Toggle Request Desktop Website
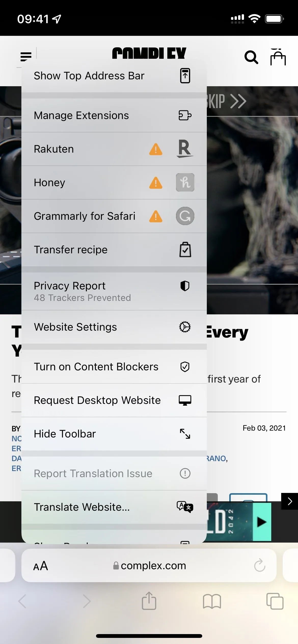The height and width of the screenshot is (644, 298). 114,400
